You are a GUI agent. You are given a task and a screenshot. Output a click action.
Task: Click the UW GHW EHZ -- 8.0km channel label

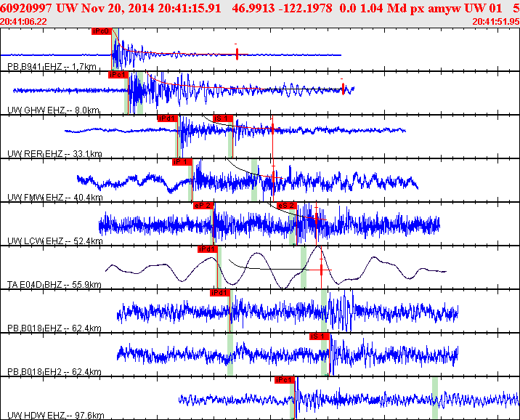point(53,110)
